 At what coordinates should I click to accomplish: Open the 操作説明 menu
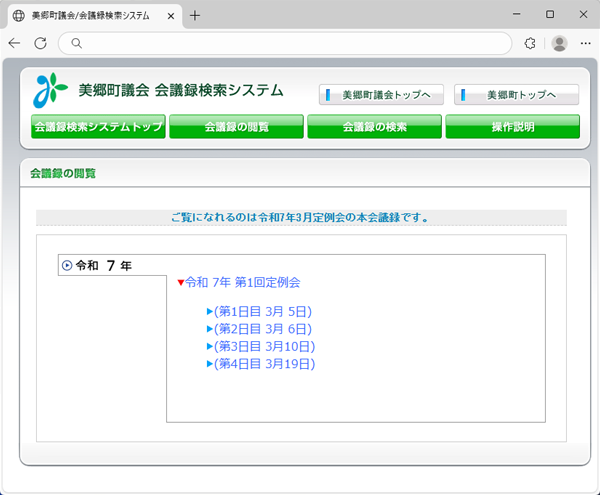coord(513,126)
